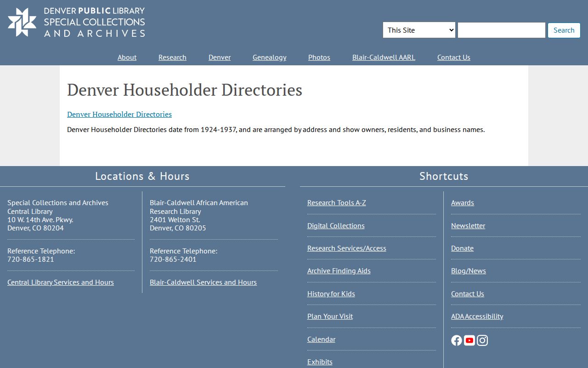Screen dimensions: 588x368
Task: Follow the Denver Householder Directories link
Action: 119,114
